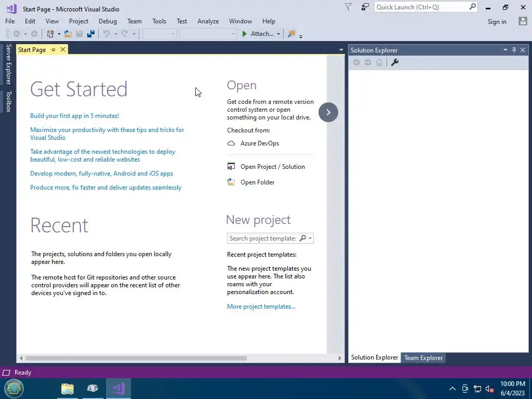This screenshot has width=532, height=399.
Task: Click the volume muted tray icon
Action: [489, 389]
